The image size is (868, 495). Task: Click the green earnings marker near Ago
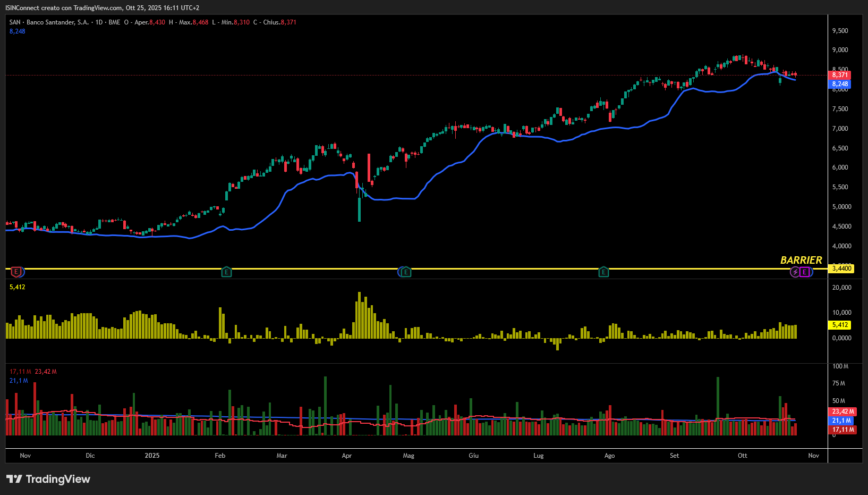coord(603,272)
